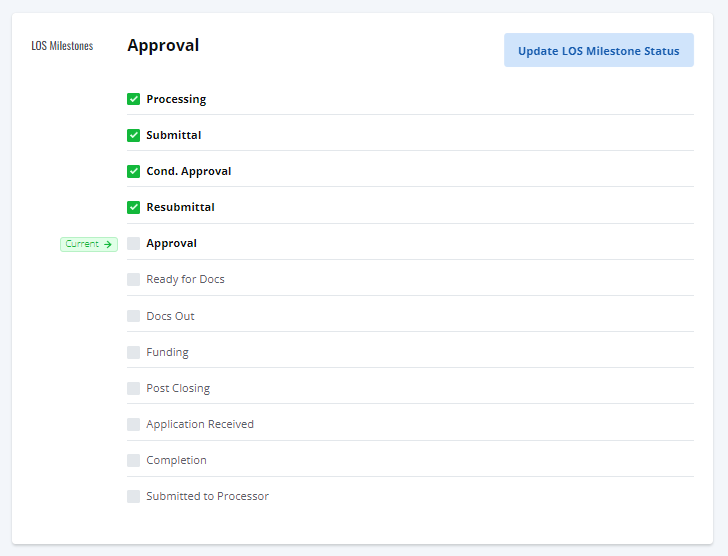Check the Ready for Docs checkbox
The height and width of the screenshot is (556, 728).
(134, 279)
